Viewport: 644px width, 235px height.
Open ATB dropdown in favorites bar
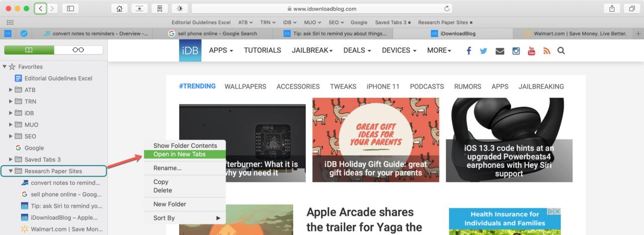click(246, 23)
